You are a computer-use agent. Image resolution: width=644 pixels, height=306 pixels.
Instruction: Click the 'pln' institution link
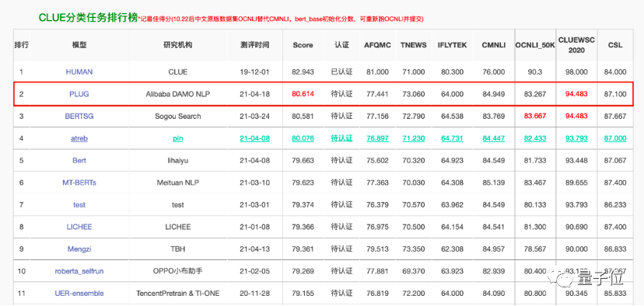pyautogui.click(x=178, y=138)
